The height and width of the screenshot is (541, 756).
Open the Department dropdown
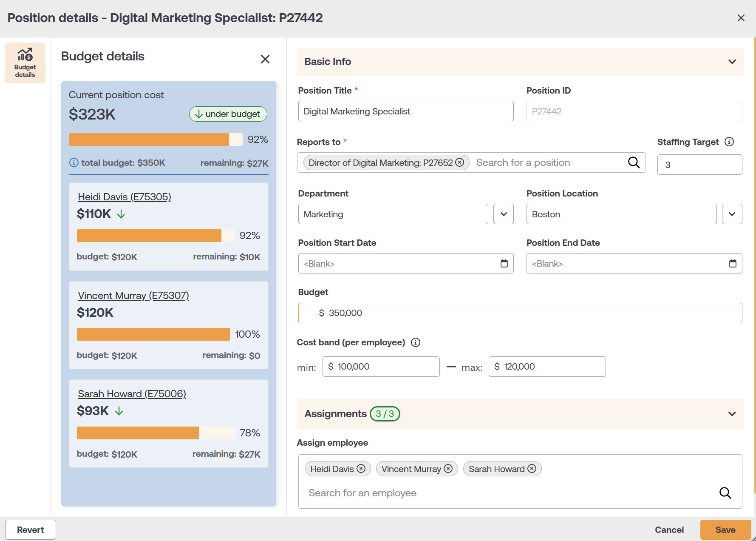tap(504, 214)
